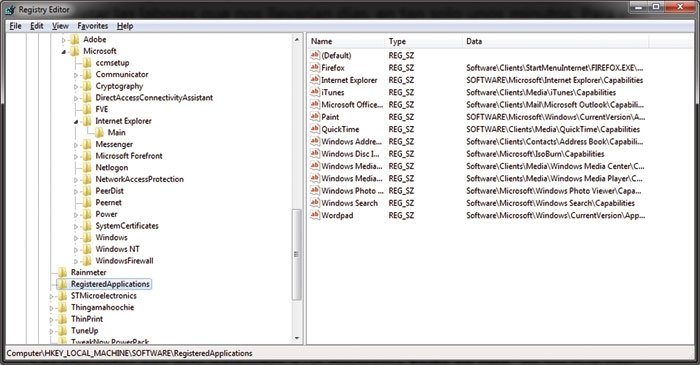This screenshot has width=700, height=365.
Task: Click the string icon beside Wordpad
Action: pos(315,215)
